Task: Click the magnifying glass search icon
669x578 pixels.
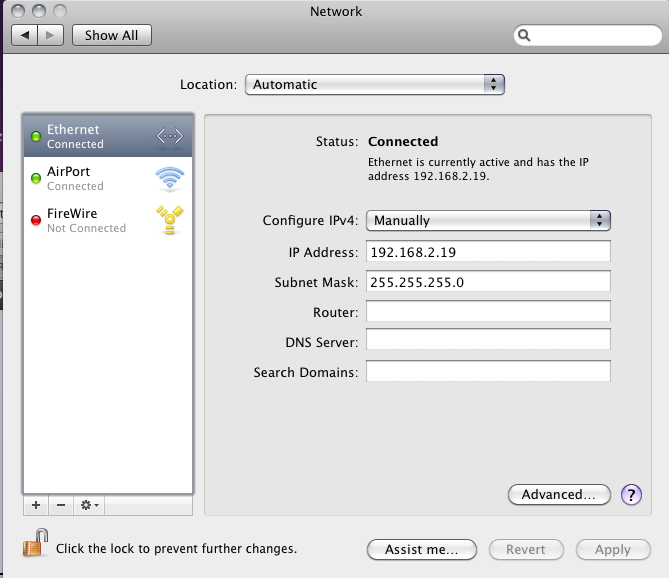Action: (x=524, y=35)
